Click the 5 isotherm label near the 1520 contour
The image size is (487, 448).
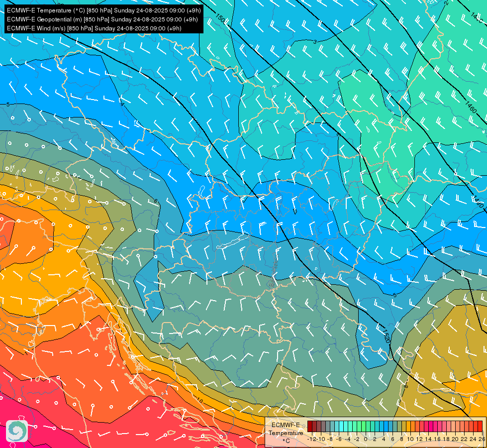click(394, 295)
